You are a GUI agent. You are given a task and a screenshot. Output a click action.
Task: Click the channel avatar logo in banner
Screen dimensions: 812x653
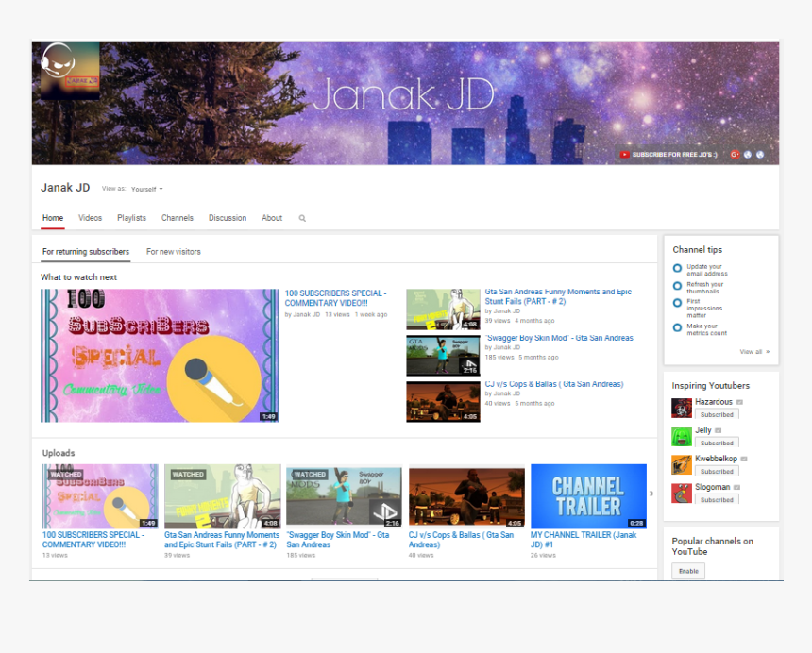(x=69, y=71)
